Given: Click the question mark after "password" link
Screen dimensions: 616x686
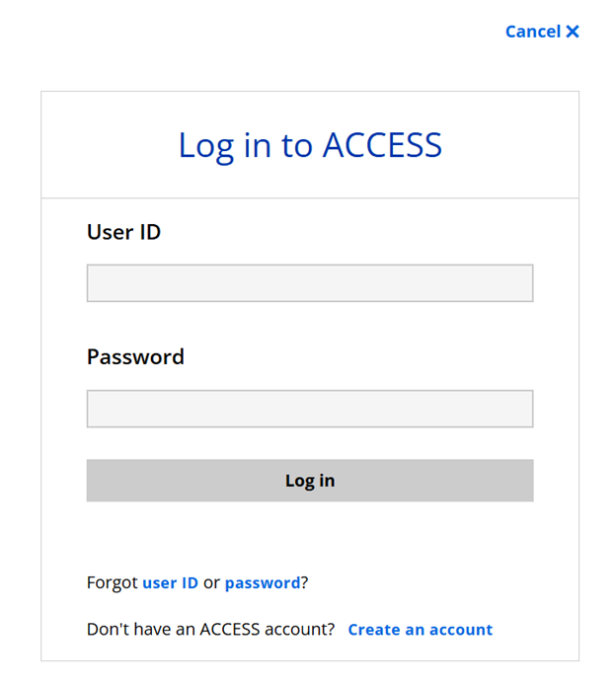Looking at the screenshot, I should [305, 582].
